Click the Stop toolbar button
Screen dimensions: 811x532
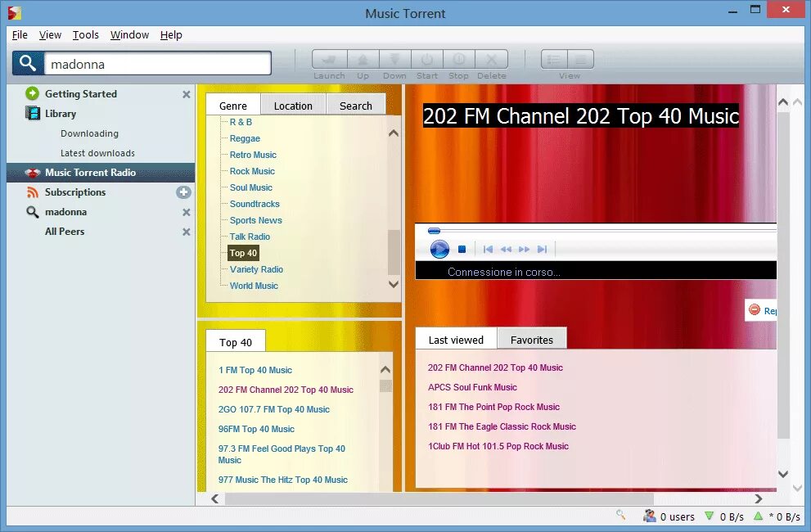tap(459, 59)
